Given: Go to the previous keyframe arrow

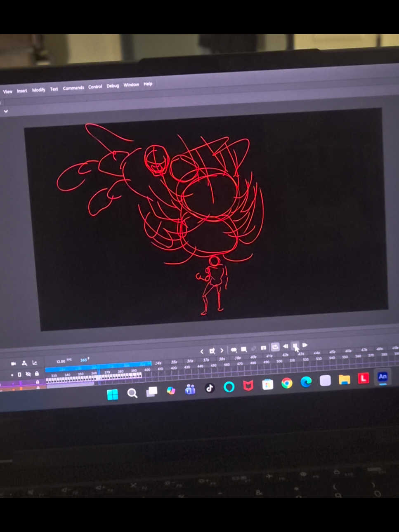Looking at the screenshot, I should [x=202, y=352].
